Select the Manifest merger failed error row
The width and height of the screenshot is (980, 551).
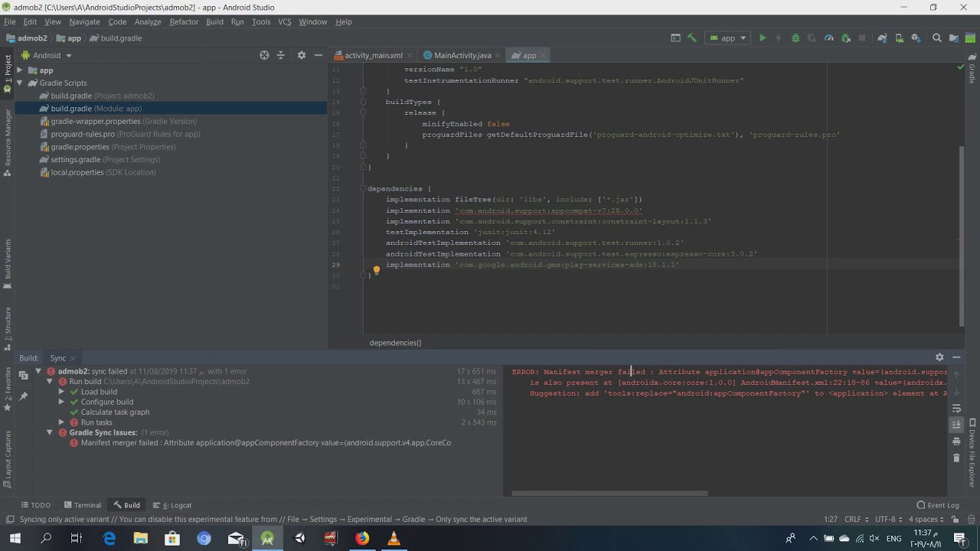260,442
